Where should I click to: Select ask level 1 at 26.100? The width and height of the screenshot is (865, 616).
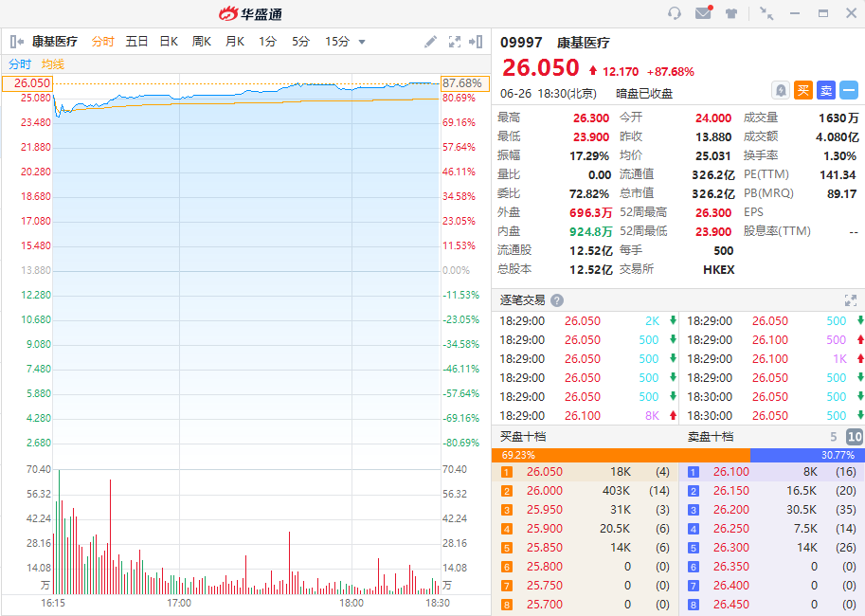point(771,472)
